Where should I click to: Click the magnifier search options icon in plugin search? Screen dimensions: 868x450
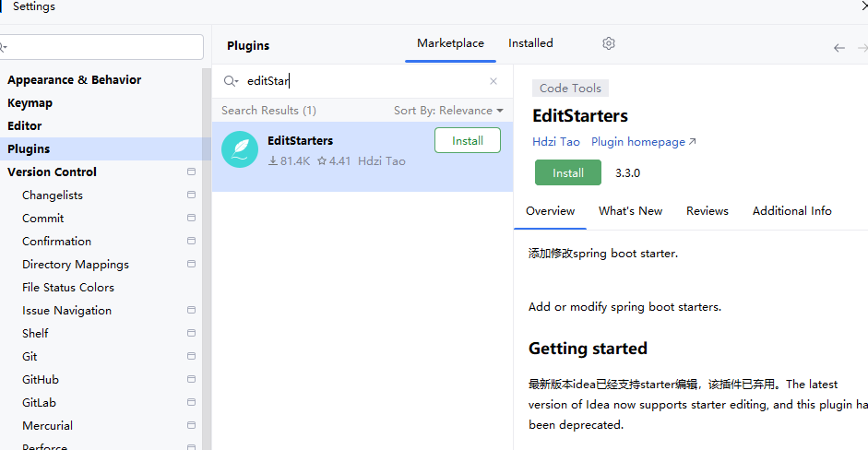[231, 81]
